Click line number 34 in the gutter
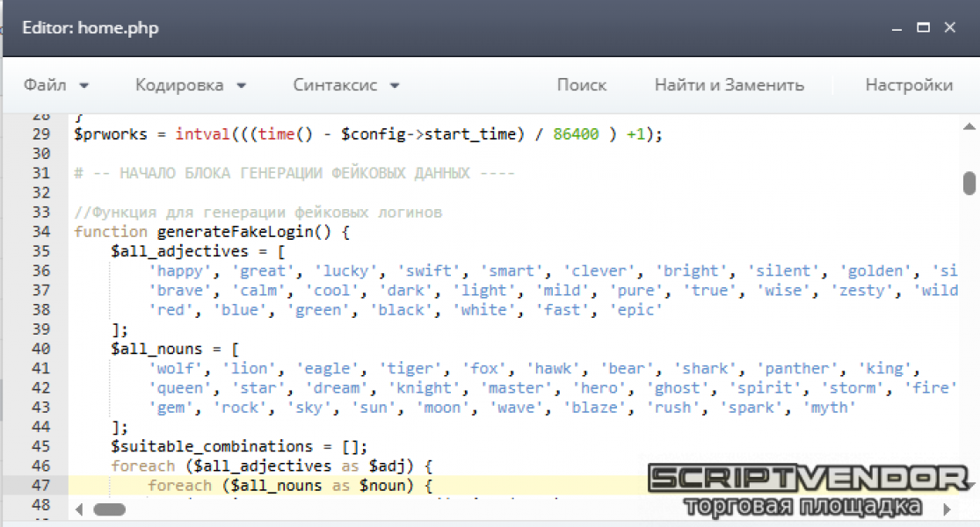The image size is (980, 527). click(40, 232)
